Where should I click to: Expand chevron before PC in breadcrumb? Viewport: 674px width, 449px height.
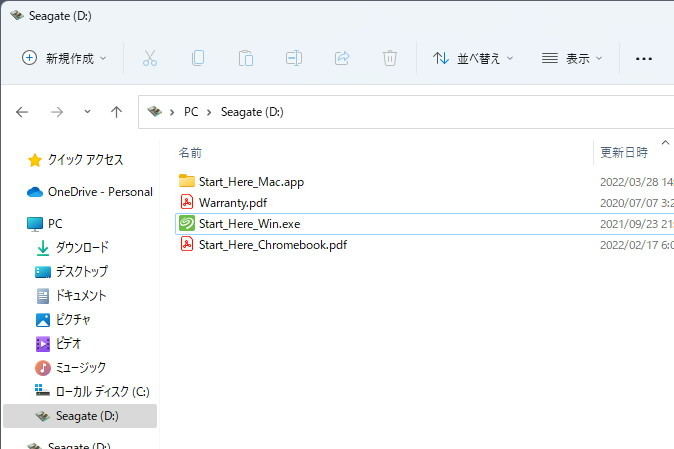click(x=172, y=113)
